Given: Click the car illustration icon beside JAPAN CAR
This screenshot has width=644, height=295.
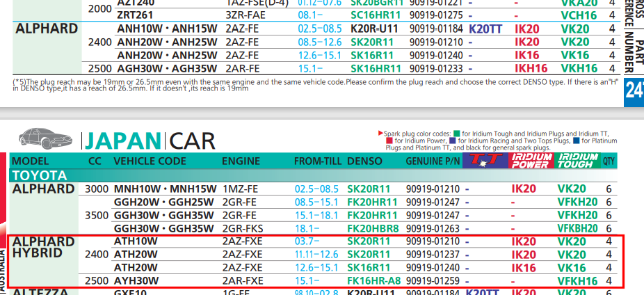Looking at the screenshot, I should pos(46,138).
